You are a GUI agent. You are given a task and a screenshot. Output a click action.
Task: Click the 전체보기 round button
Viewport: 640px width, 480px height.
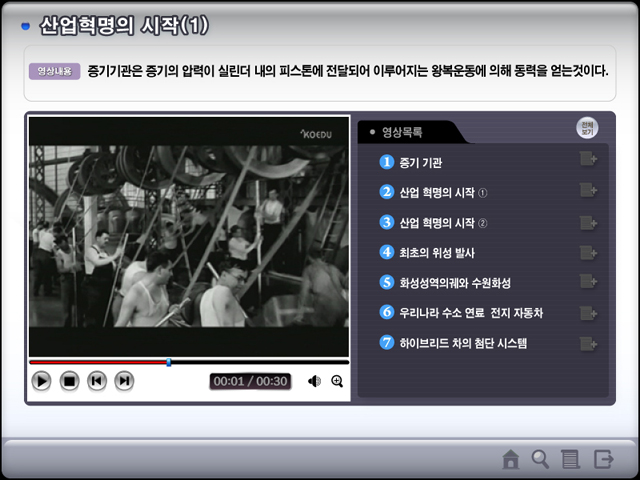(x=587, y=128)
